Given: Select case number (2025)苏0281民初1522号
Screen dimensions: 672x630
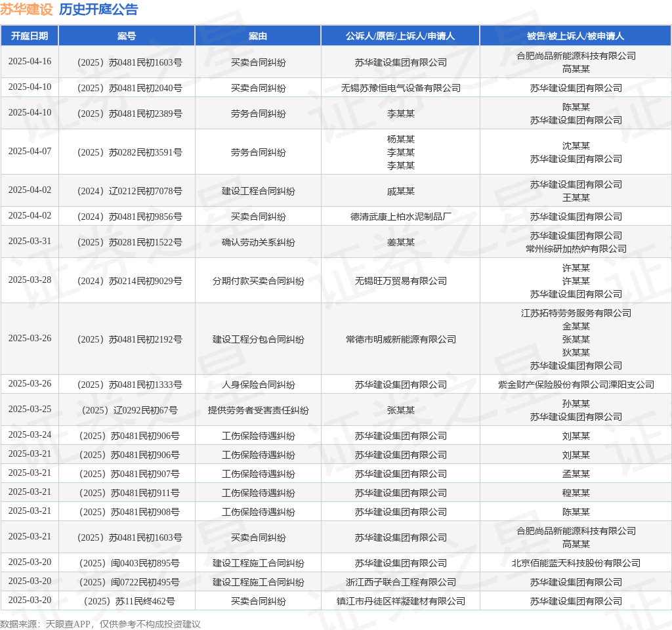Looking at the screenshot, I should click(129, 243).
